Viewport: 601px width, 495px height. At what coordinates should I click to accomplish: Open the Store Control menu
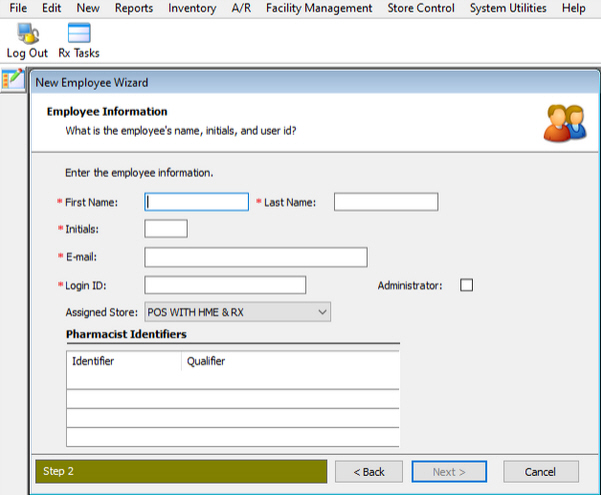coord(422,8)
